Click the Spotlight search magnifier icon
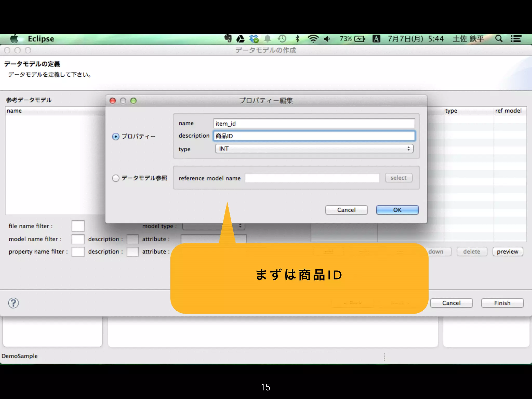Image resolution: width=532 pixels, height=399 pixels. (498, 39)
